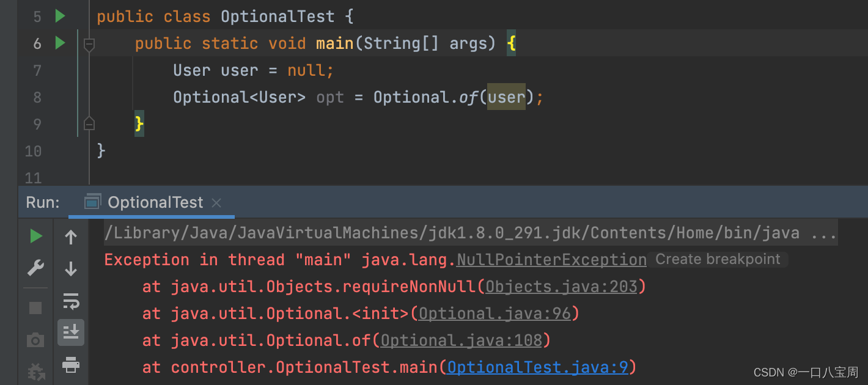
Task: Open OptionalTest.java:9 stack trace link
Action: 537,367
